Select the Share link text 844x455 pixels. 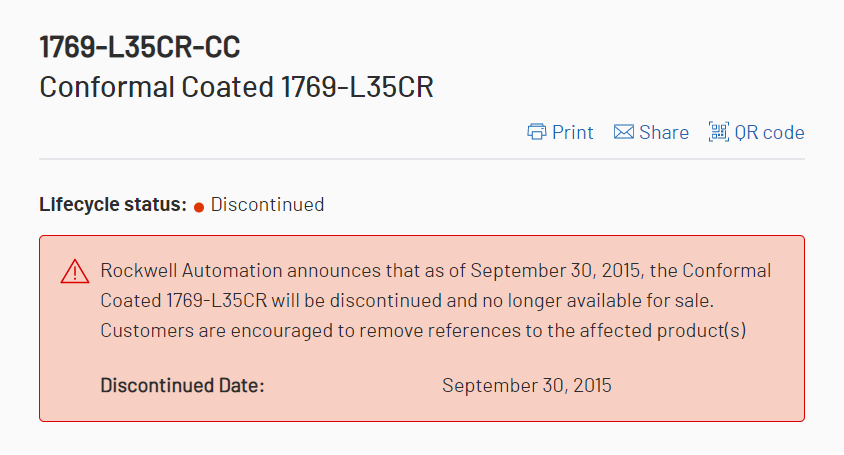(664, 132)
